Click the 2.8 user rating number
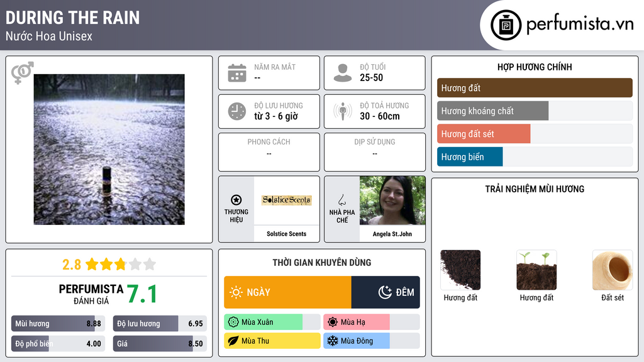Image resolution: width=644 pixels, height=362 pixels. (x=72, y=265)
